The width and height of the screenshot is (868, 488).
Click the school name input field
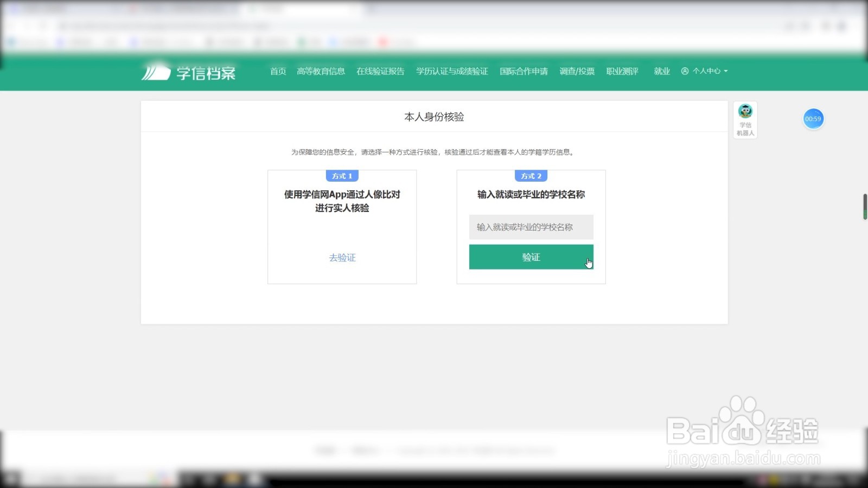click(531, 227)
